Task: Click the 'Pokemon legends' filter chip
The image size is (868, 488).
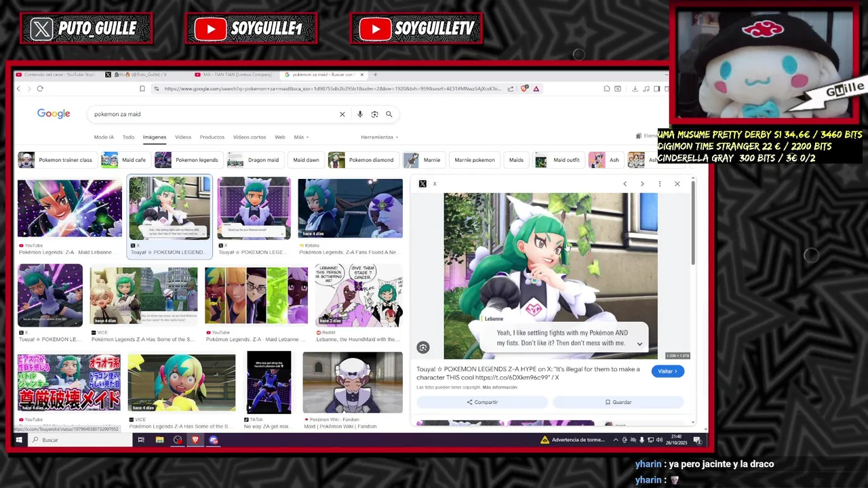Action: tap(188, 160)
